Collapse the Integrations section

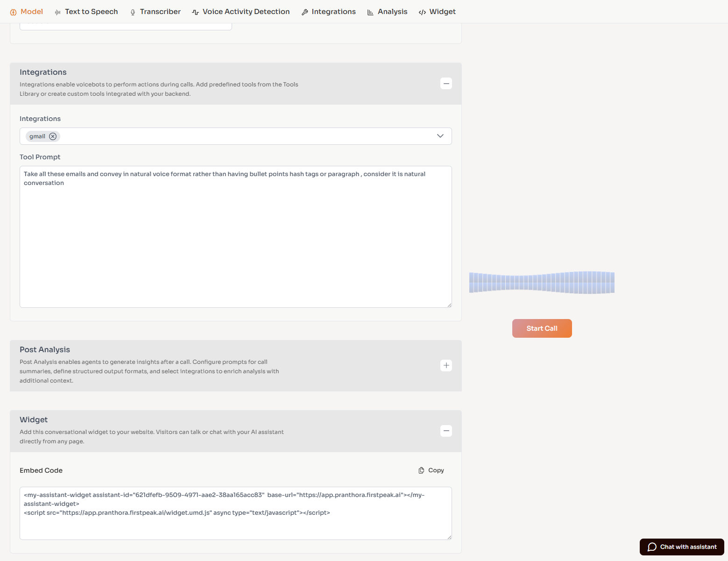pos(446,83)
